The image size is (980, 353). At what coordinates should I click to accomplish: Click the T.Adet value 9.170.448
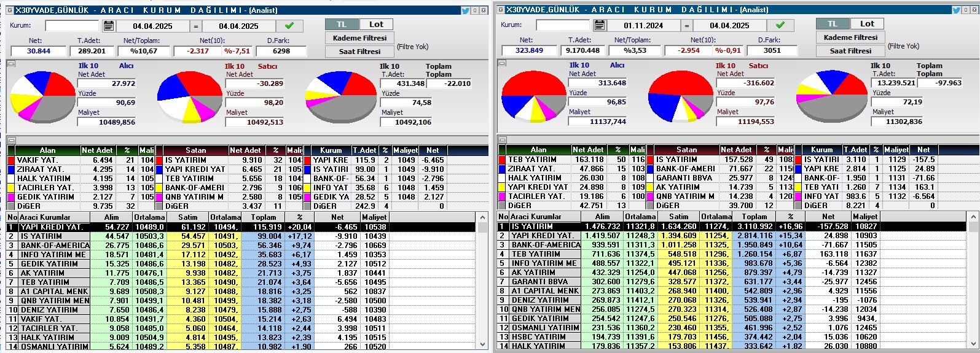(x=582, y=50)
